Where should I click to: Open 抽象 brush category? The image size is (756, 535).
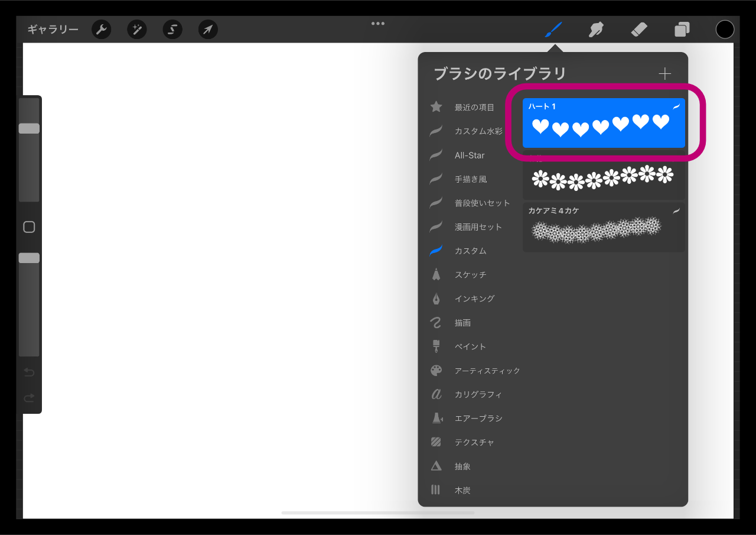coord(462,466)
